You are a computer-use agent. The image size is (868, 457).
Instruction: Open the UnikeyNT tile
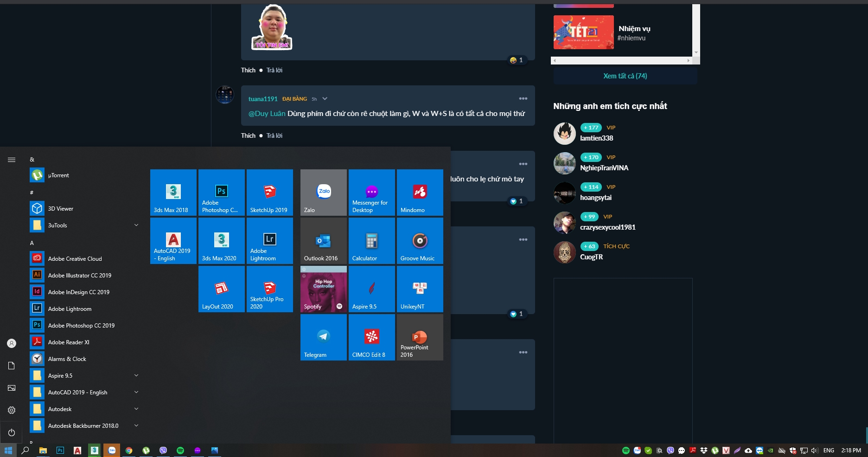(x=420, y=289)
